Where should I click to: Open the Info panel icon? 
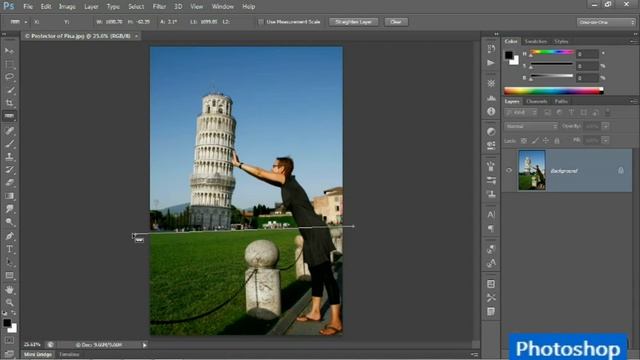[x=491, y=111]
